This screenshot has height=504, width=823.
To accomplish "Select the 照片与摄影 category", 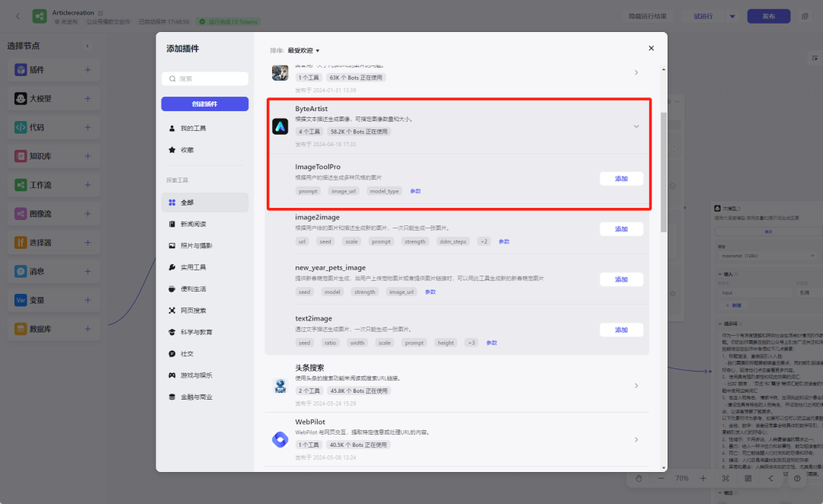I will [205, 245].
